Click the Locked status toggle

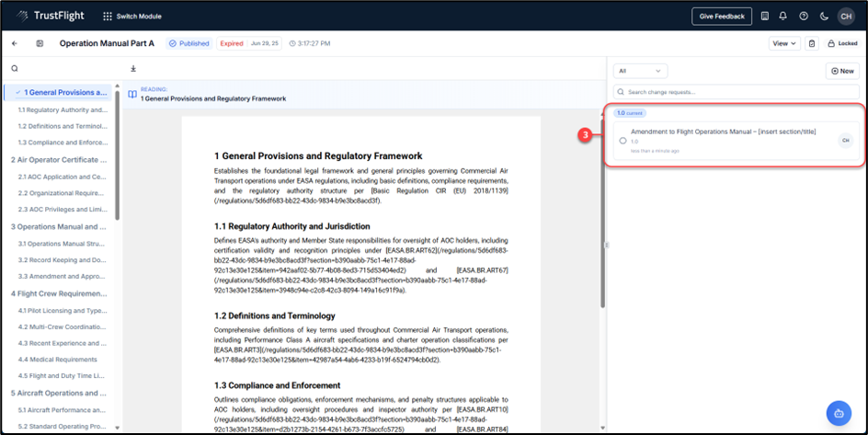click(x=841, y=43)
